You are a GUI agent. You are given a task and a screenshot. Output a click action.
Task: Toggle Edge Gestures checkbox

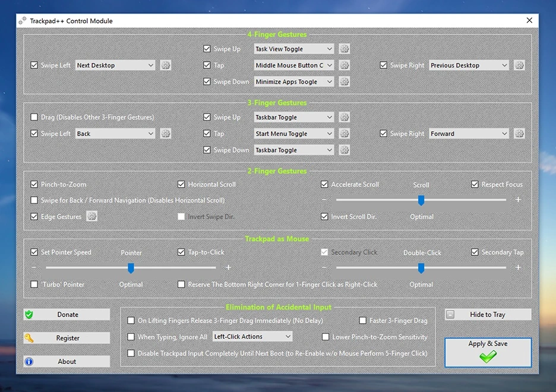tap(34, 217)
